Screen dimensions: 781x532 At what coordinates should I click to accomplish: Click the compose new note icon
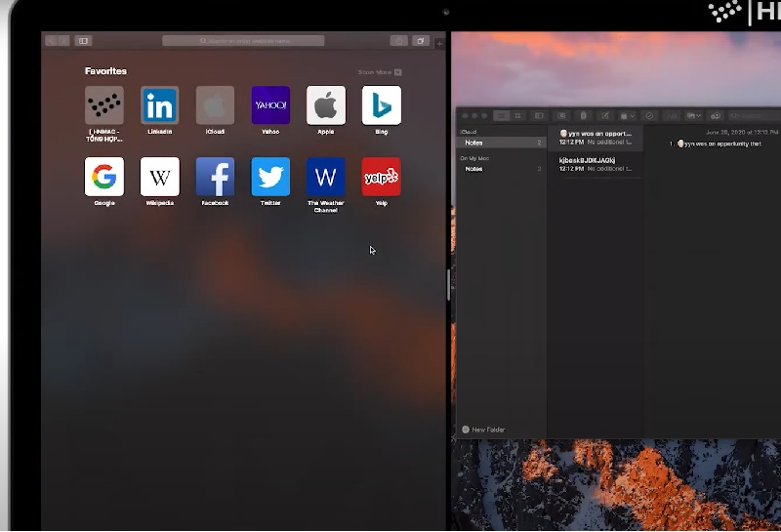605,116
